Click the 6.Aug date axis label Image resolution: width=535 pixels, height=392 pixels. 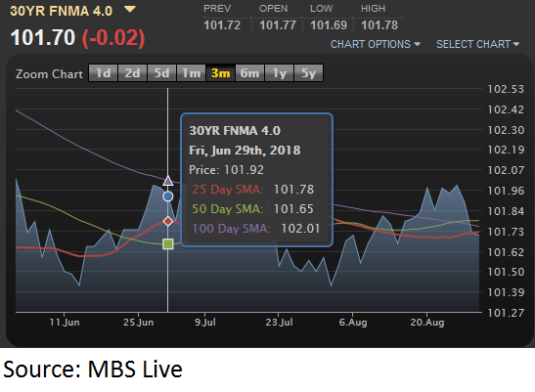click(x=353, y=322)
